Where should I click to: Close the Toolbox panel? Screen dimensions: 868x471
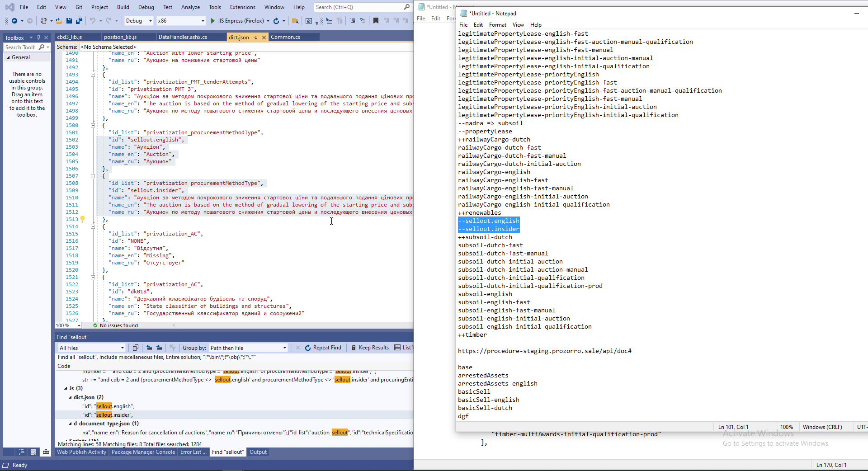pyautogui.click(x=46, y=38)
